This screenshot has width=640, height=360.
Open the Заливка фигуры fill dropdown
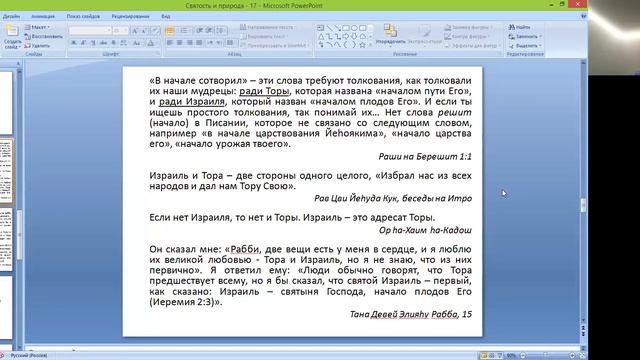(469, 27)
